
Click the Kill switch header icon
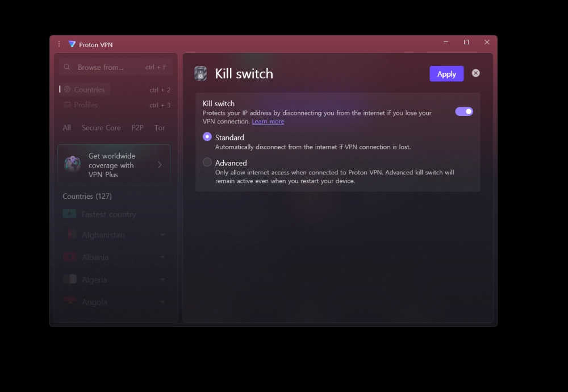pyautogui.click(x=201, y=73)
